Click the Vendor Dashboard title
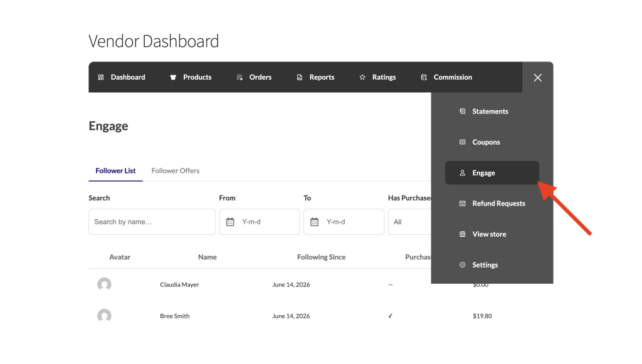 point(154,41)
